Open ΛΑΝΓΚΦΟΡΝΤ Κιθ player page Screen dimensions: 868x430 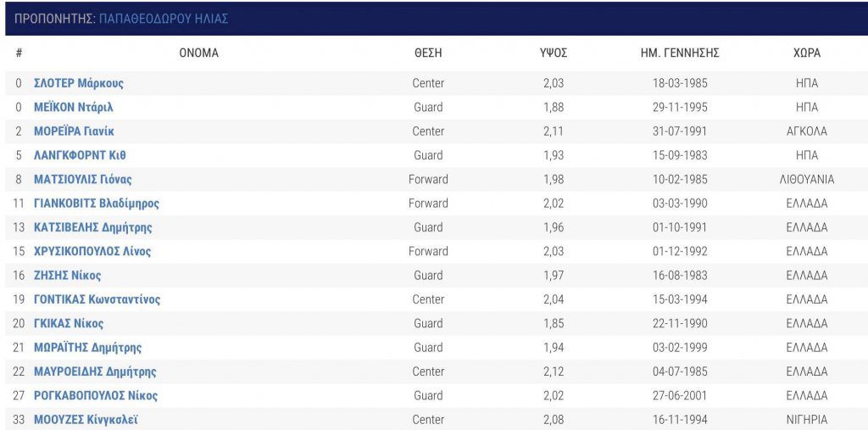pyautogui.click(x=80, y=156)
